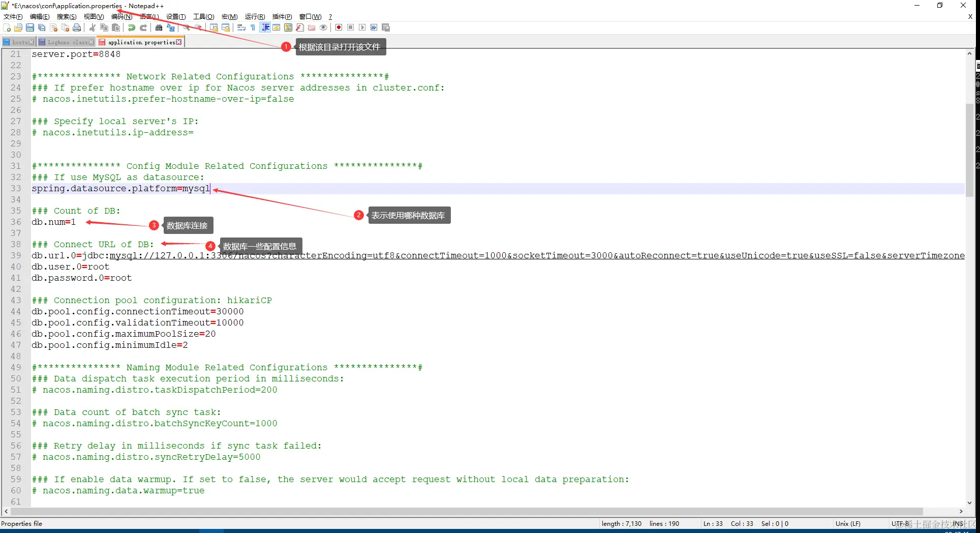980x533 pixels.
Task: Close the LogAnno.class tab
Action: 91,42
